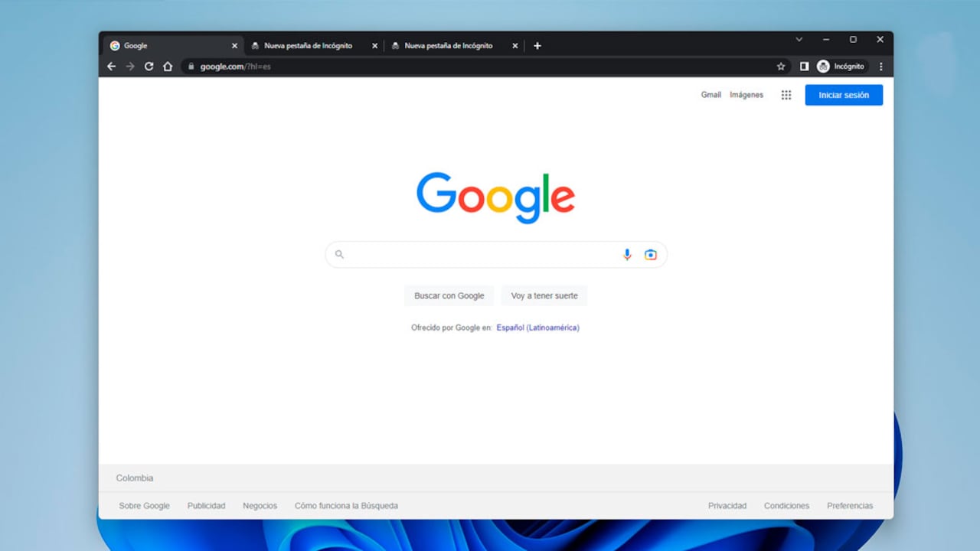Click the Iniciar sesión button
Image resolution: width=980 pixels, height=551 pixels.
coord(844,94)
